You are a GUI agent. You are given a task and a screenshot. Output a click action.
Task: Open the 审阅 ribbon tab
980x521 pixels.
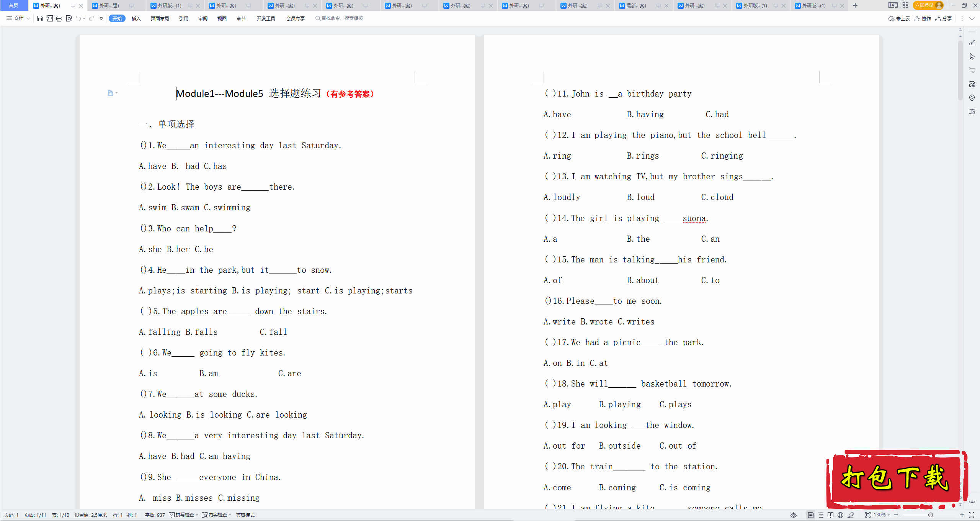[203, 18]
